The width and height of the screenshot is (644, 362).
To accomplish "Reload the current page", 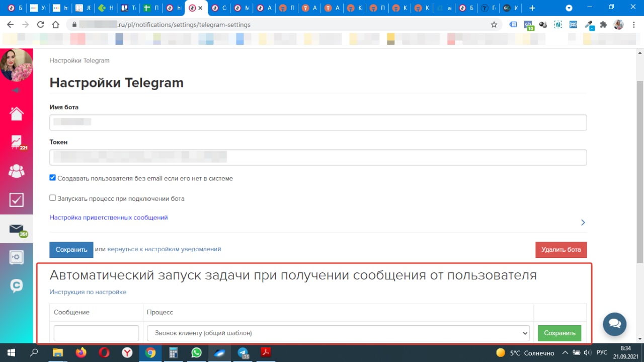I will (41, 25).
